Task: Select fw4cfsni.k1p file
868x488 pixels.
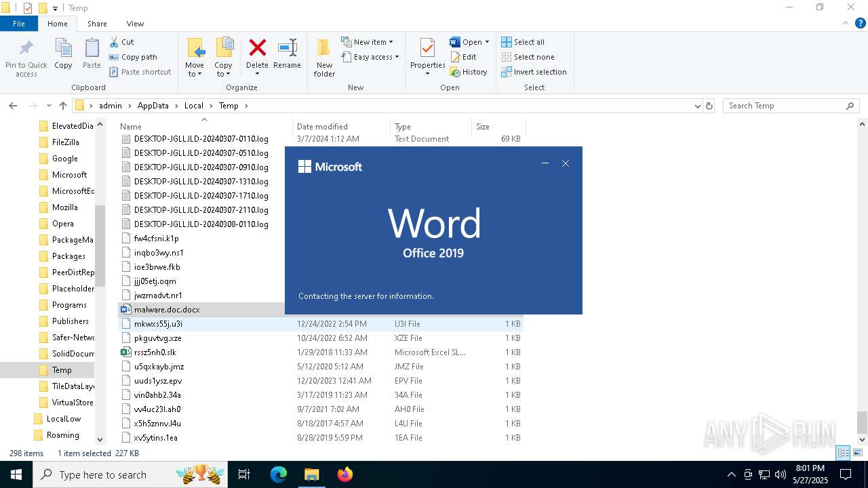Action: [x=157, y=239]
